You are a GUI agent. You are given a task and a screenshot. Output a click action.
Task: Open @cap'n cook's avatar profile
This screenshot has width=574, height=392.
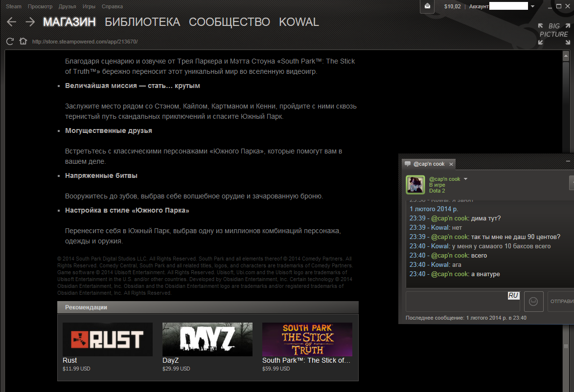tap(415, 184)
